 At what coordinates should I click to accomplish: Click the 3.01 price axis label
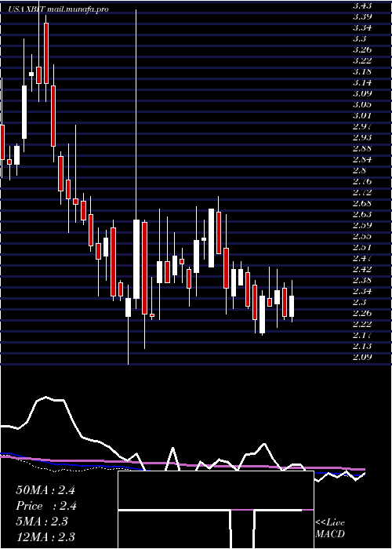point(362,115)
